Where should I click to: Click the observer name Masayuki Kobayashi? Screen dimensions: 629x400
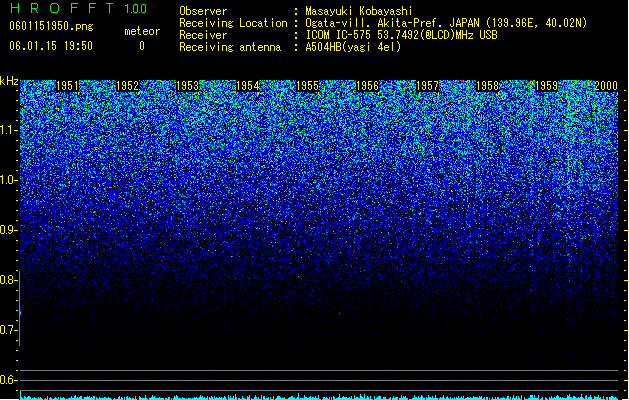(359, 11)
